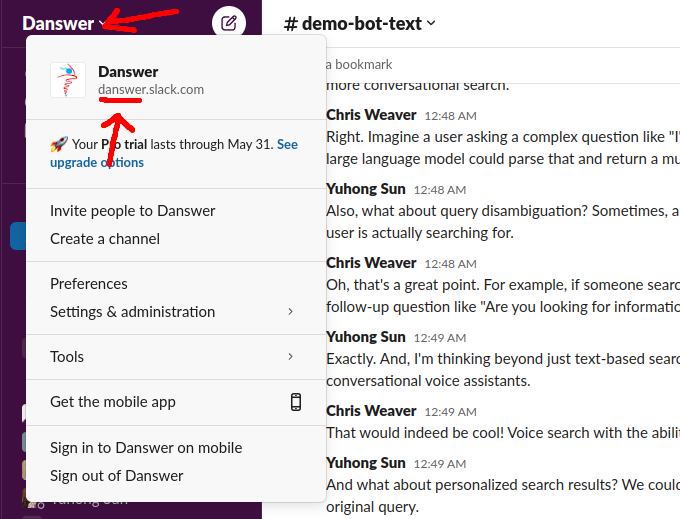Expand the Tools submenu arrow
Viewport: 680px width, 519px height.
[x=291, y=357]
